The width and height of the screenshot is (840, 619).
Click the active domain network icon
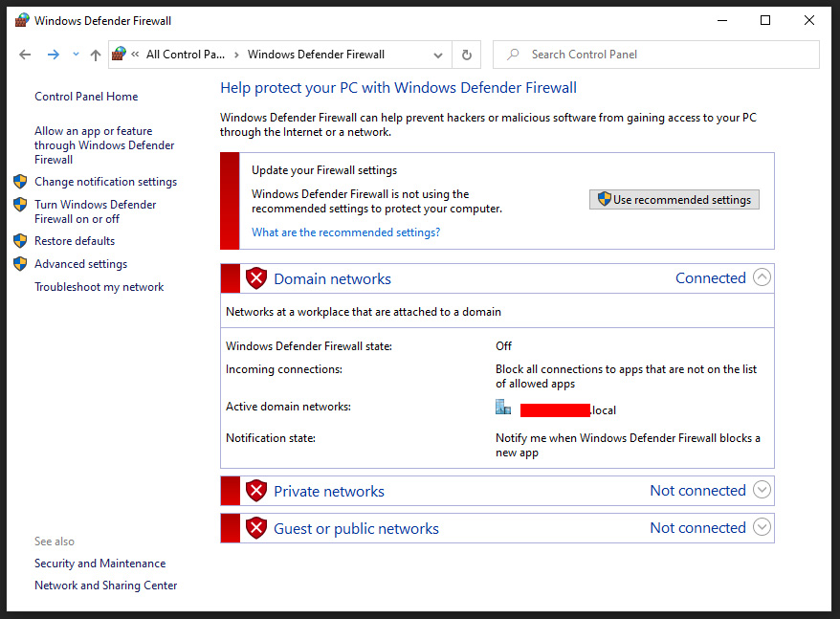coord(503,408)
